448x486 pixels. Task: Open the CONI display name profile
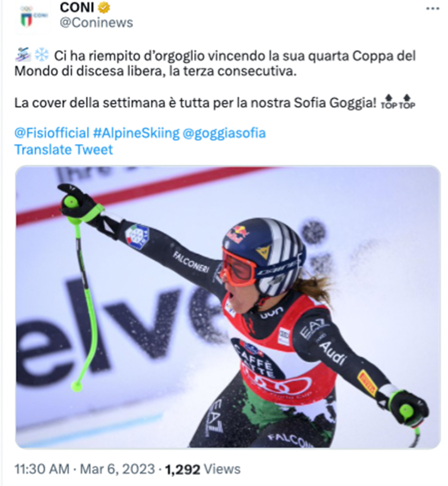(77, 7)
